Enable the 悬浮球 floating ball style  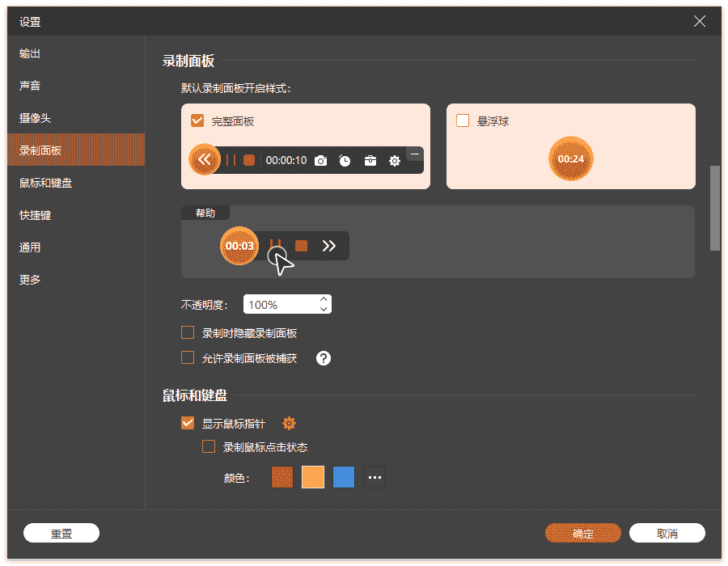click(x=463, y=121)
